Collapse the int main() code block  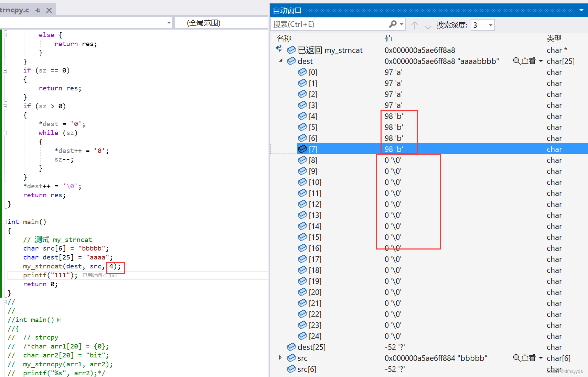click(5, 222)
